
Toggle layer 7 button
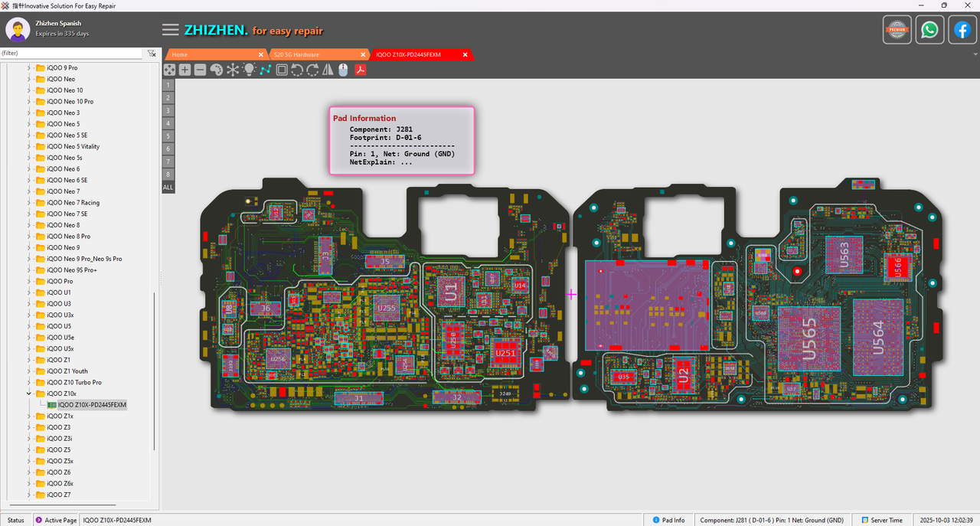pyautogui.click(x=168, y=162)
